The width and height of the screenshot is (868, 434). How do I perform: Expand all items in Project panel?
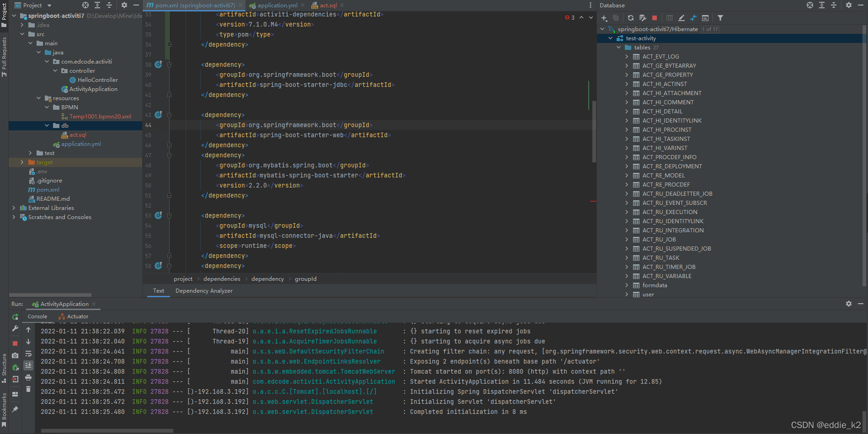(x=97, y=5)
